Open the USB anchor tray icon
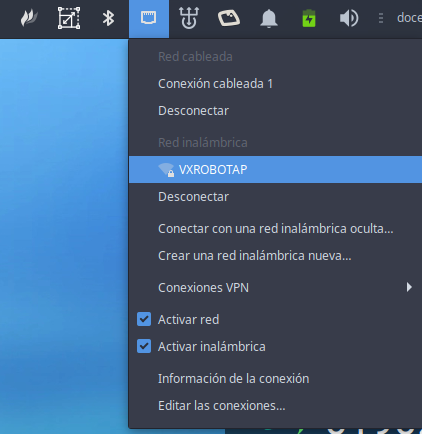Screen dimensions: 422x434 coord(189,18)
